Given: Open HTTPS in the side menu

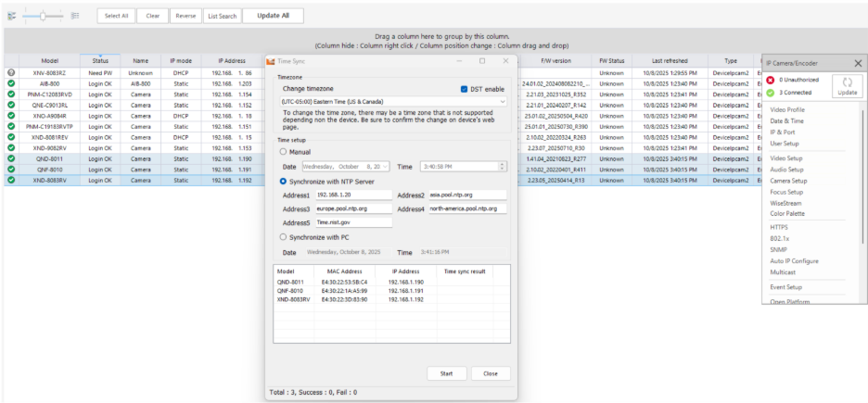Looking at the screenshot, I should coord(779,227).
